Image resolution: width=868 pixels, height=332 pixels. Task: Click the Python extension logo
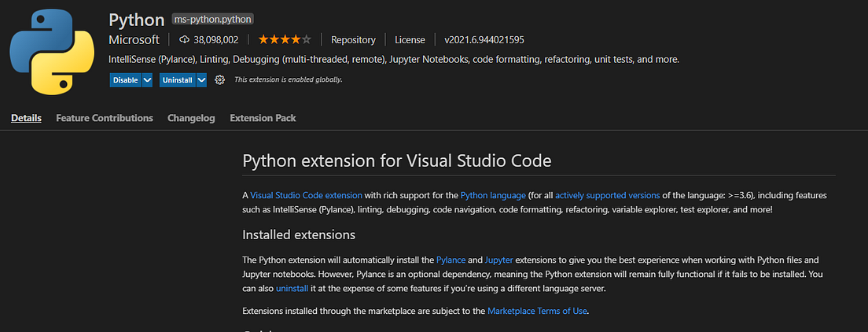(52, 52)
